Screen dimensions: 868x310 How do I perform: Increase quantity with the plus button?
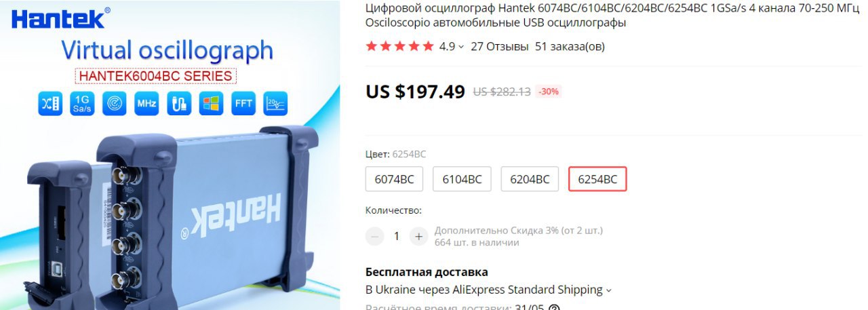(418, 236)
